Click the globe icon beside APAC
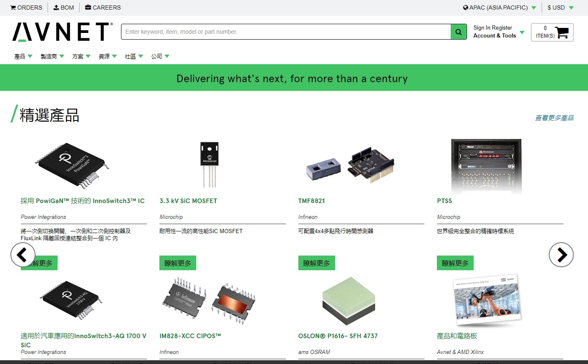Screen dimensions: 588x364 [x=466, y=8]
